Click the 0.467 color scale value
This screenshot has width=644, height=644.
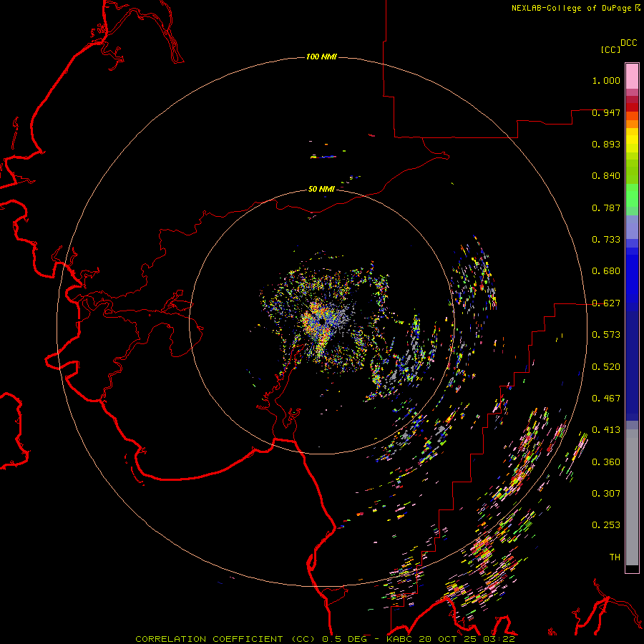coord(606,399)
